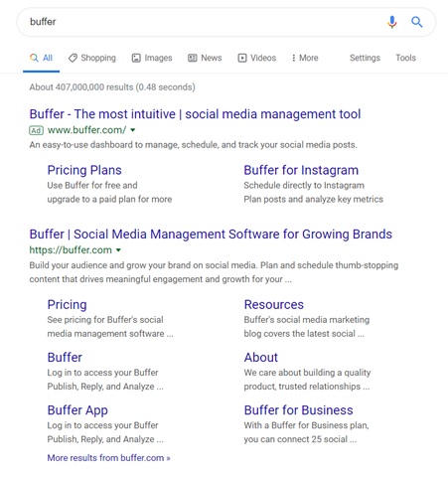The width and height of the screenshot is (448, 477).
Task: Select the All results tab
Action: pyautogui.click(x=41, y=58)
